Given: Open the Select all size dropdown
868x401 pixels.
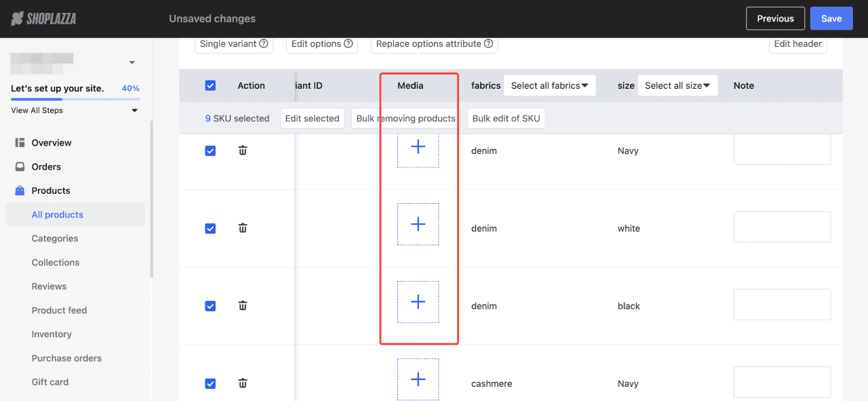Looking at the screenshot, I should [677, 85].
